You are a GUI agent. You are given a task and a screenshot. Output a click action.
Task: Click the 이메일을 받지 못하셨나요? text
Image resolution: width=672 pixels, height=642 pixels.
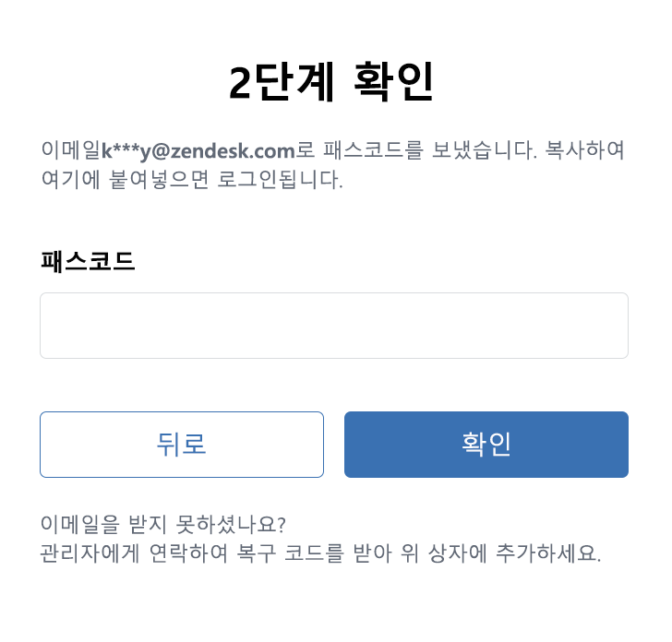coord(162,524)
